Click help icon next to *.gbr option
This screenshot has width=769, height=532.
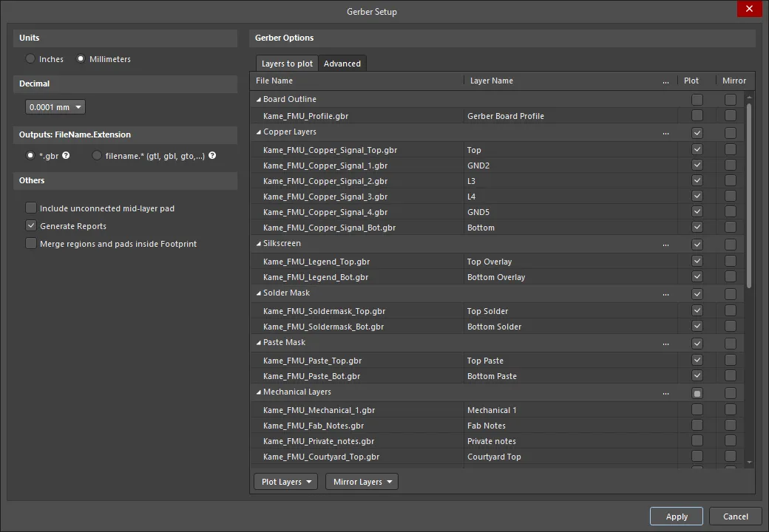tap(66, 155)
